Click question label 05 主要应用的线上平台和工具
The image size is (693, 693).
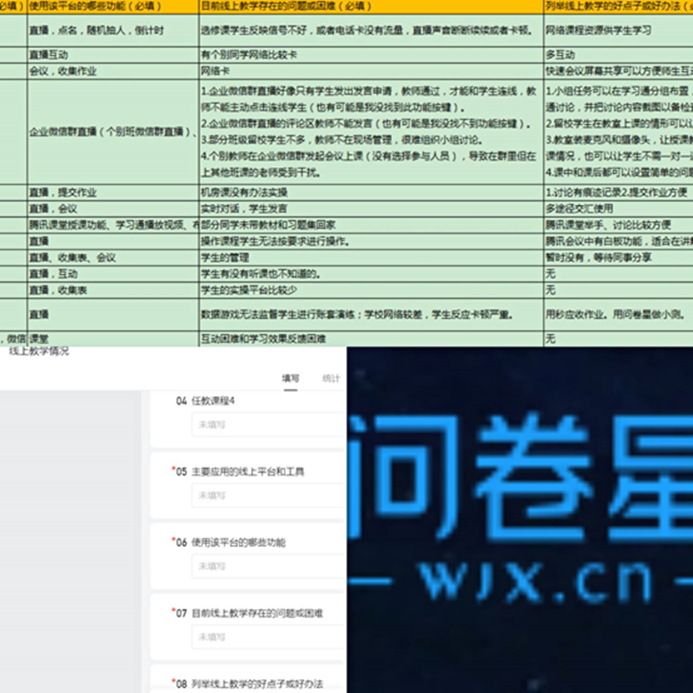[x=240, y=472]
